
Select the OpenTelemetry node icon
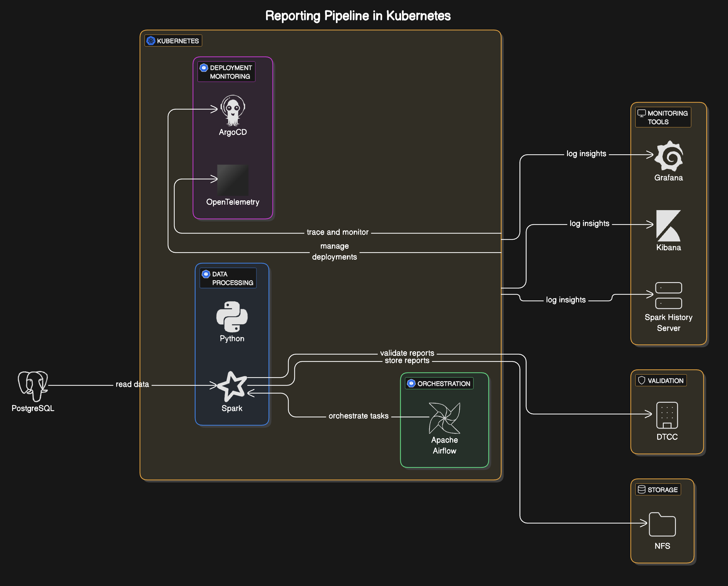(233, 180)
